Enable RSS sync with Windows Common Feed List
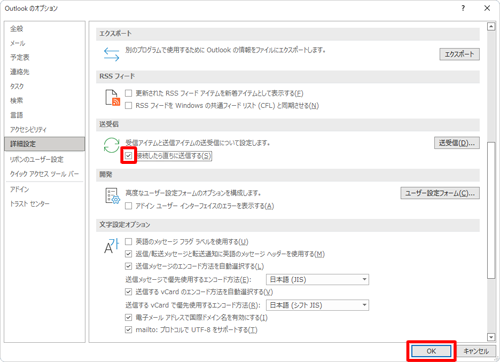Screen dimensions: 500x362 point(128,106)
